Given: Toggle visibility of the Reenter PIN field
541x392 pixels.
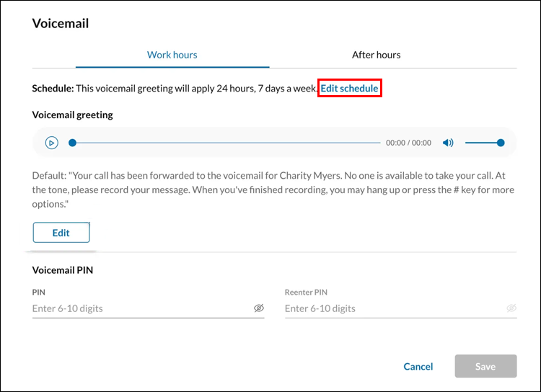Looking at the screenshot, I should coord(511,308).
